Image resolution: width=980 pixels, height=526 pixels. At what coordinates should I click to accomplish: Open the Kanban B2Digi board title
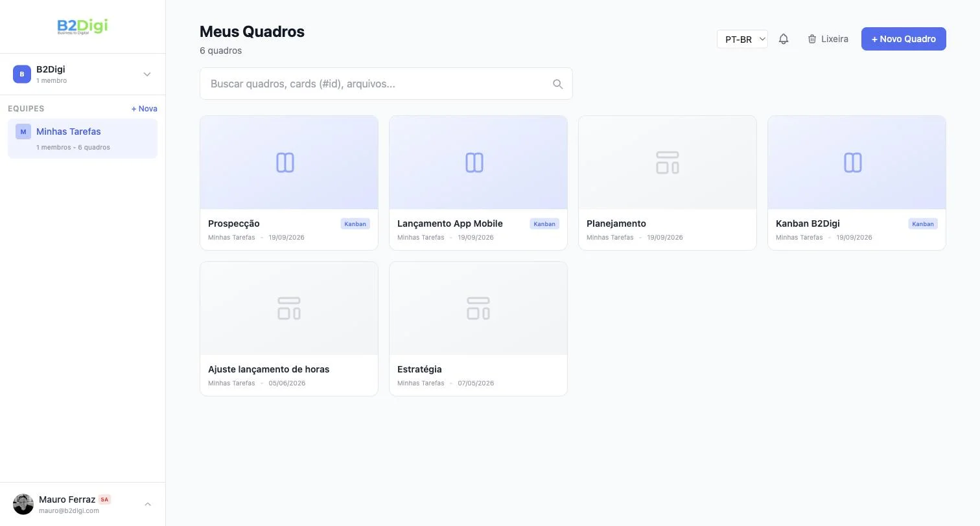point(808,223)
